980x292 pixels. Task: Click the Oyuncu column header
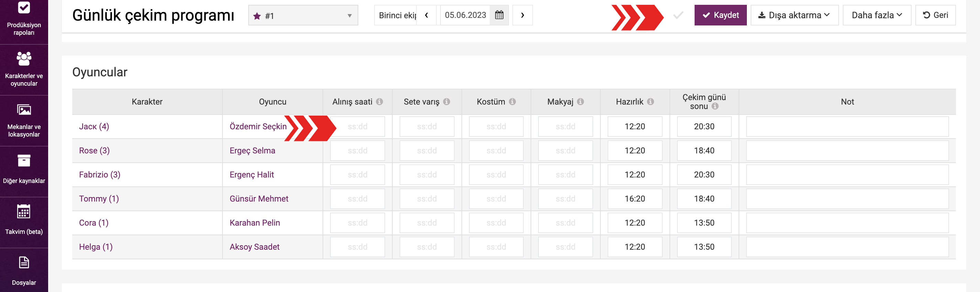pos(272,102)
